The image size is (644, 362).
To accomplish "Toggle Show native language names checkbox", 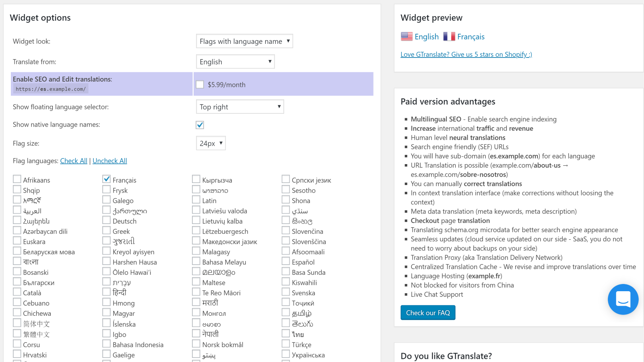I will [200, 125].
